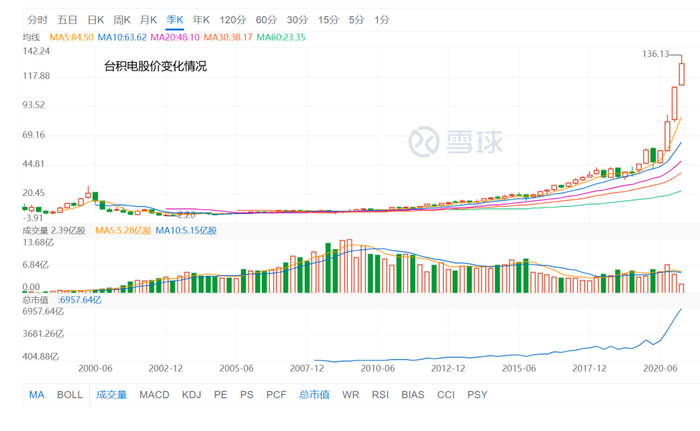
Task: Enable the RSI indicator
Action: (380, 395)
